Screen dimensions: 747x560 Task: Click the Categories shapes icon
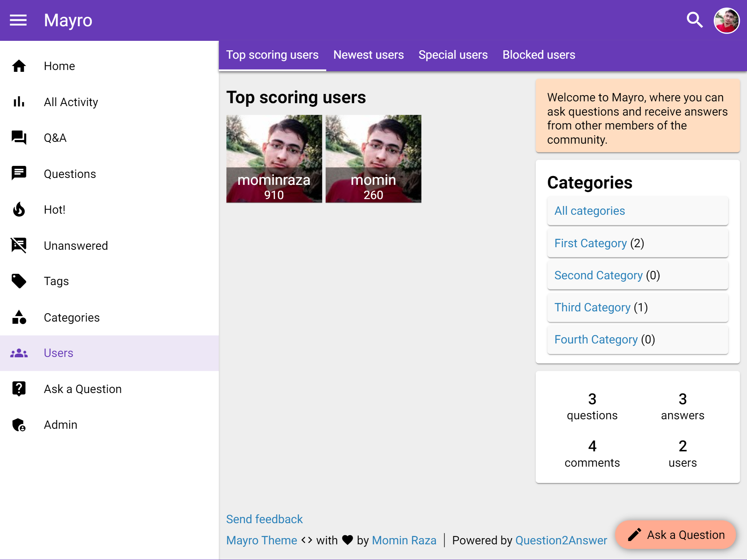coord(19,317)
